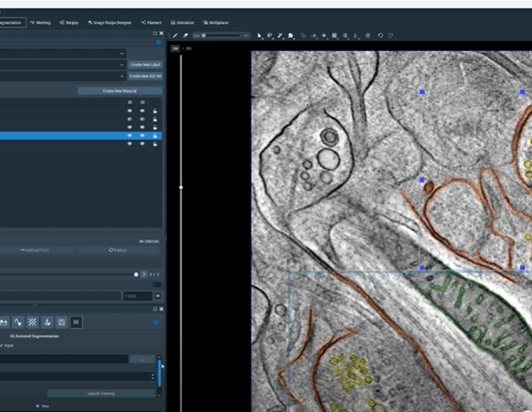Select the pencil draw tool
This screenshot has height=412, width=532.
(176, 35)
